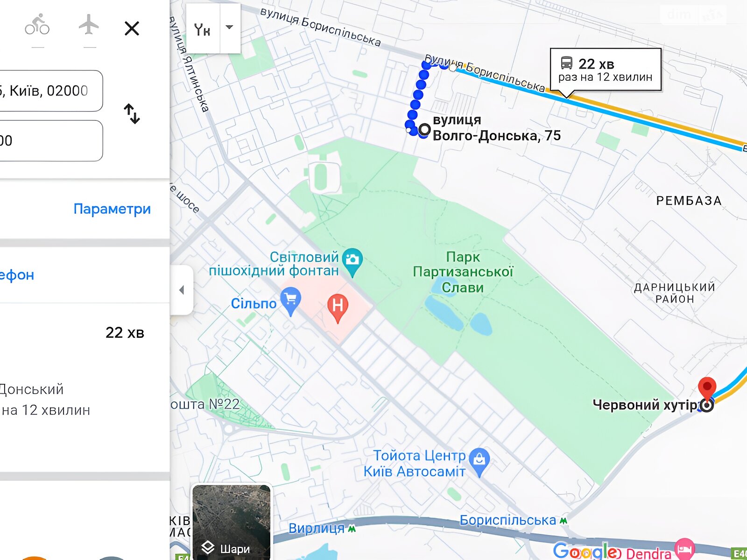This screenshot has height=560, width=747.
Task: Select the flights travel mode icon
Action: tap(89, 24)
